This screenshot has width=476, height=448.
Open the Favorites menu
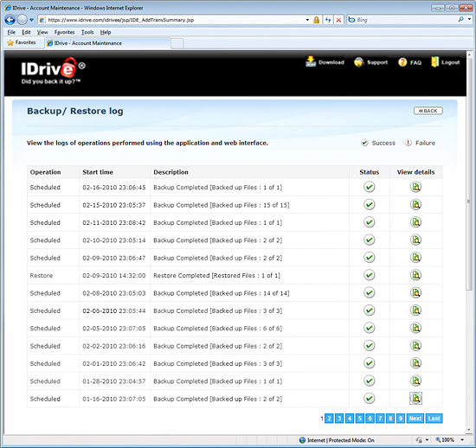(x=64, y=32)
